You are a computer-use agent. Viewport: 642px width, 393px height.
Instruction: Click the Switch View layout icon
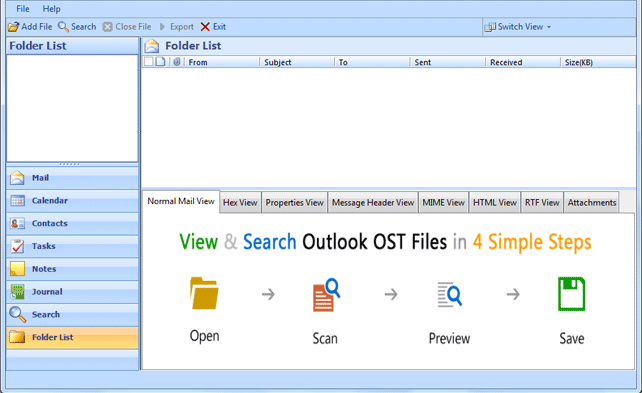[490, 27]
